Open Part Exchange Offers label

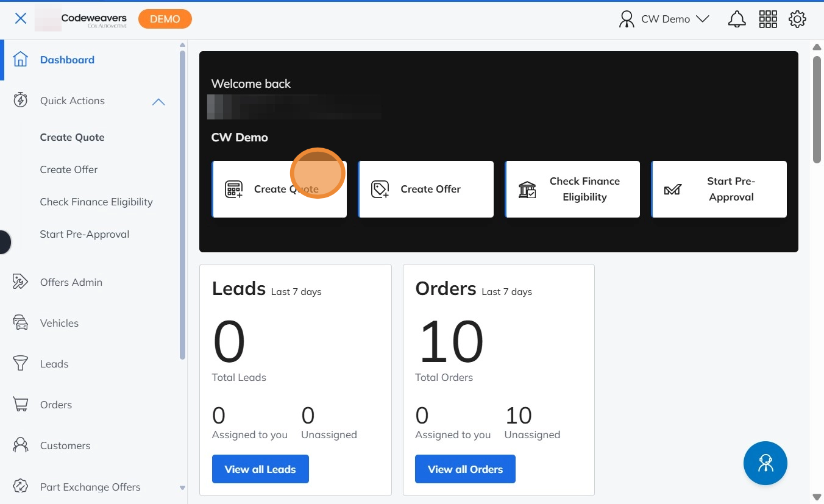[90, 487]
